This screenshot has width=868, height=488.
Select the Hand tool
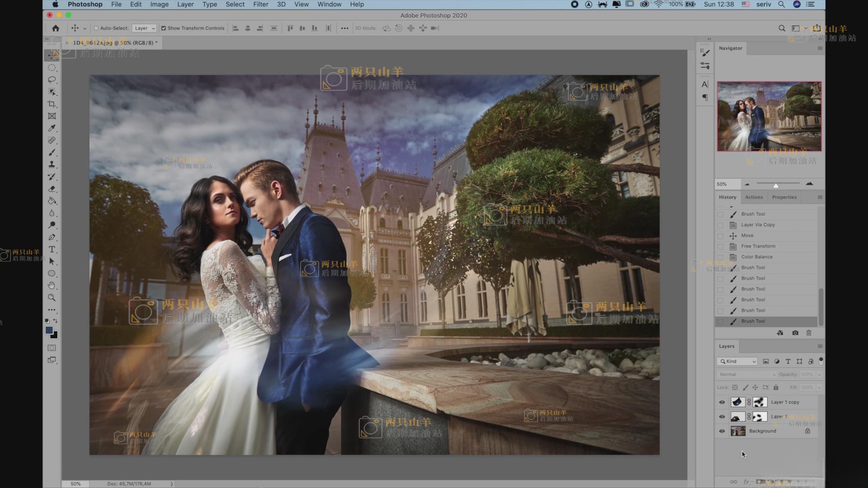coord(52,286)
